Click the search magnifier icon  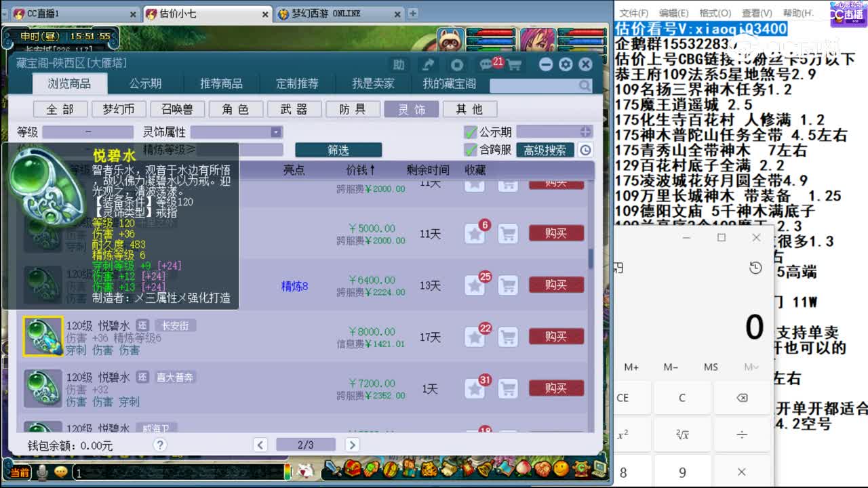point(585,85)
